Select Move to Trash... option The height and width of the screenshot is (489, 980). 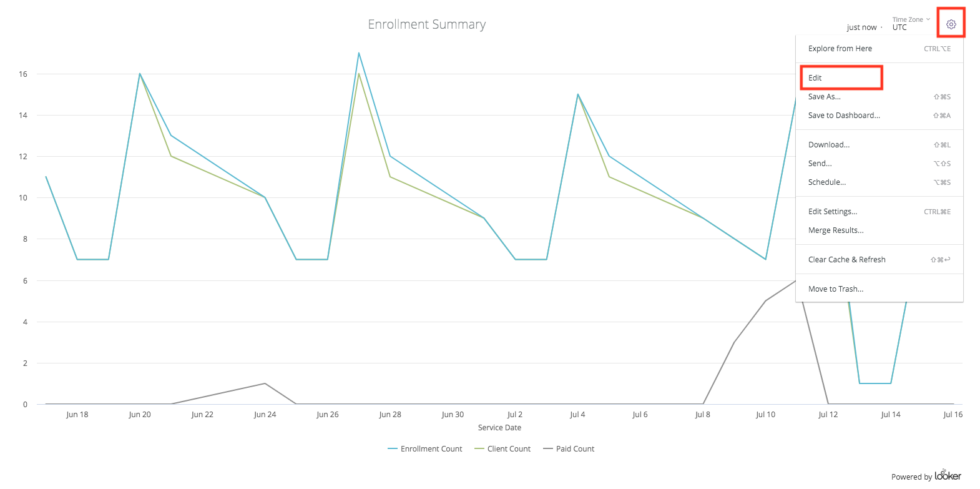click(836, 289)
